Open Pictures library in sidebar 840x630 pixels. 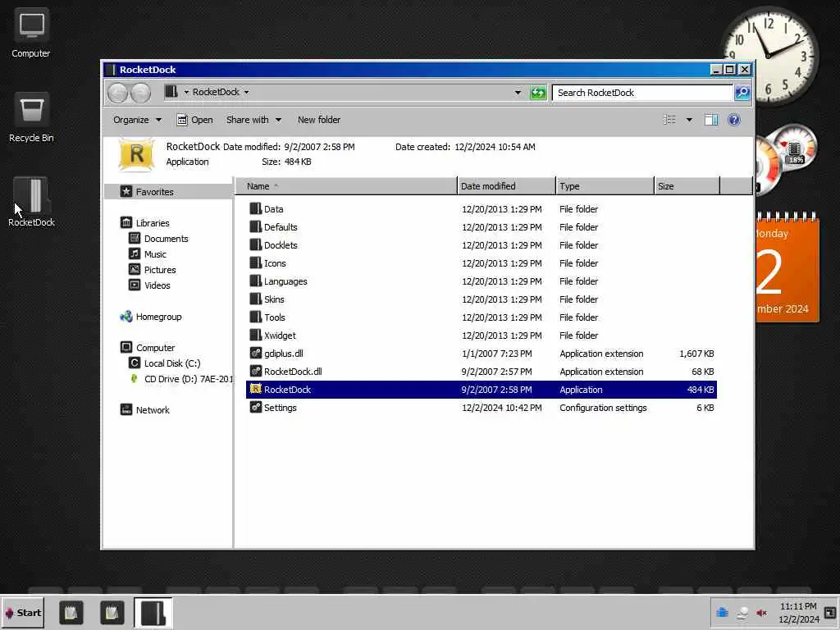(153, 269)
